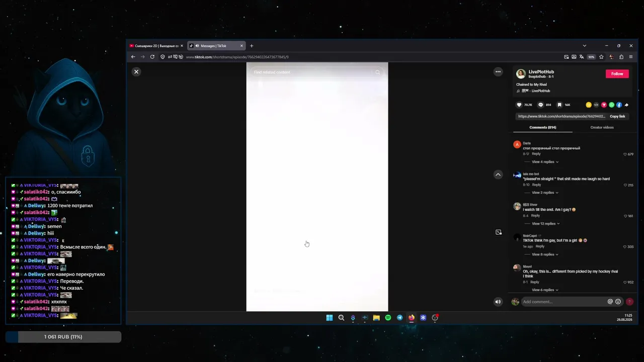Follow LivePlotHub
The image size is (644, 362).
(617, 74)
